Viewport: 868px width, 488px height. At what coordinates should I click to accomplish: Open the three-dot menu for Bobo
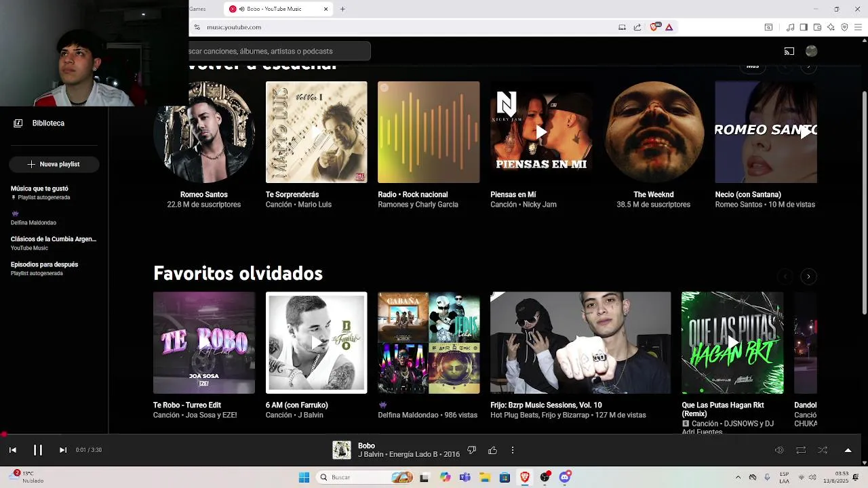point(513,450)
